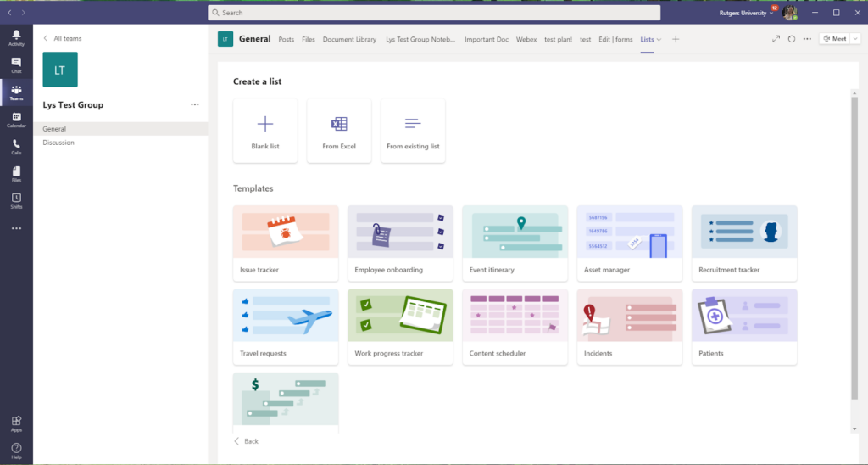Reload the tab with refresh icon
The width and height of the screenshot is (868, 465).
click(792, 39)
